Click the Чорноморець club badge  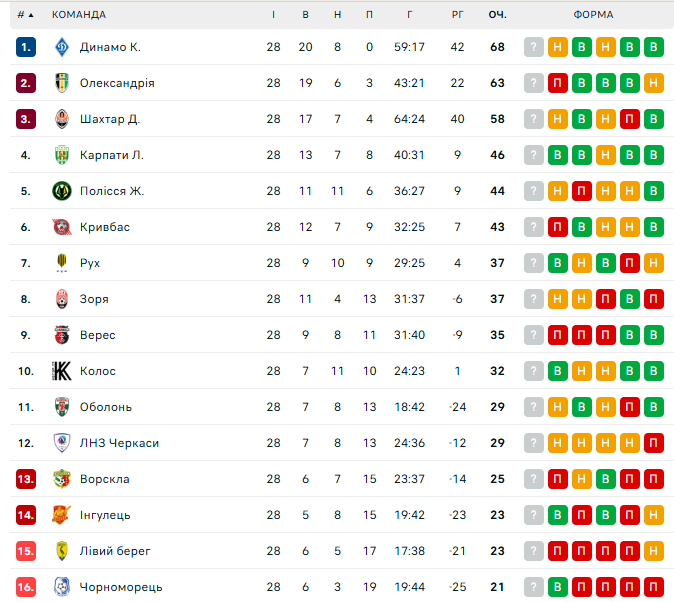62,587
